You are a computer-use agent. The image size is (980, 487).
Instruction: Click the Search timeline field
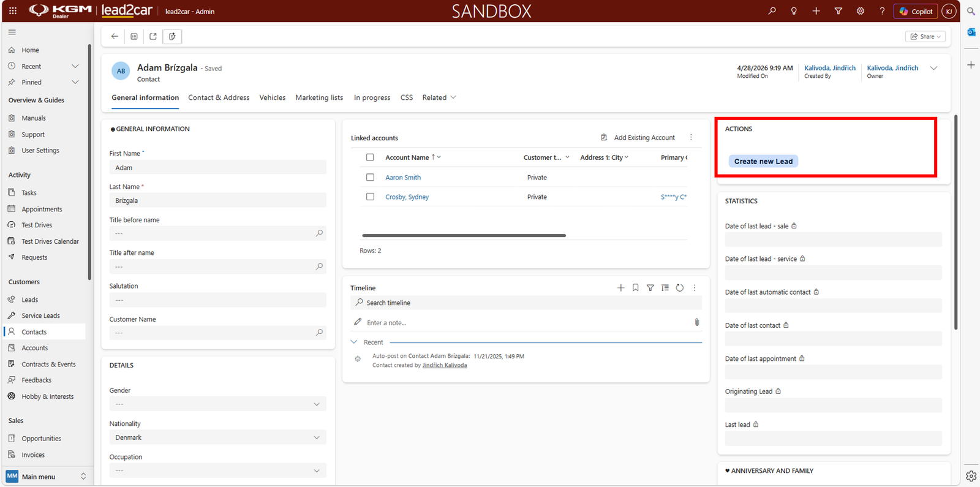(526, 303)
